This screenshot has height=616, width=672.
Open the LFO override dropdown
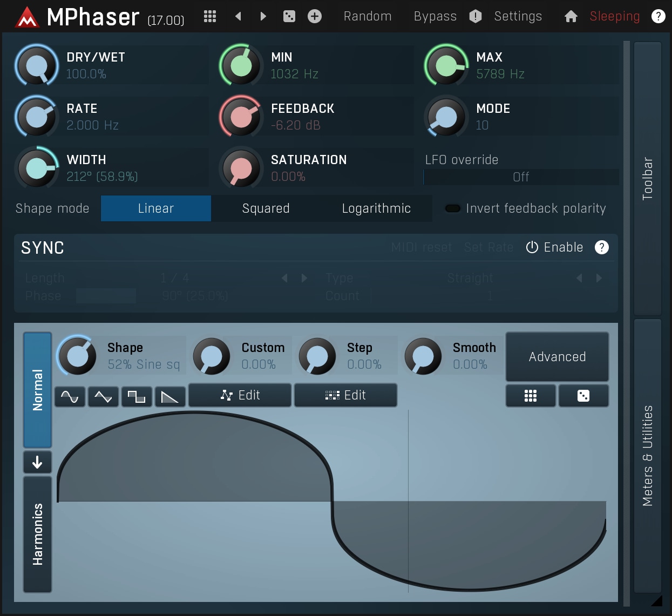point(520,177)
